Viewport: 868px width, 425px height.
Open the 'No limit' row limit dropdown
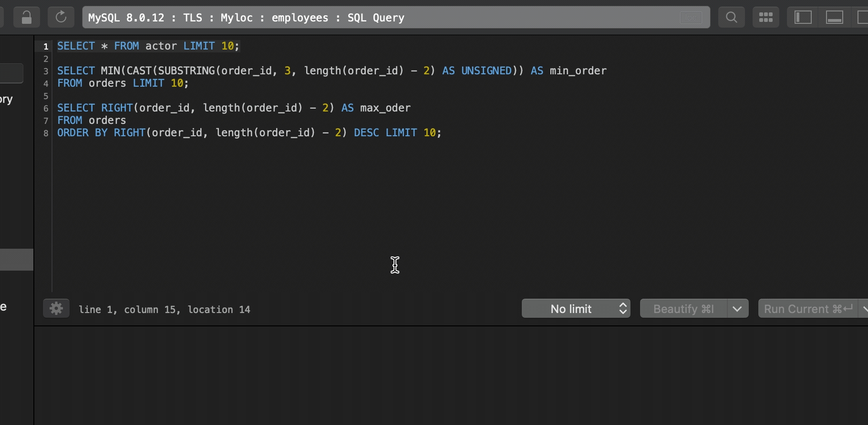(x=576, y=309)
